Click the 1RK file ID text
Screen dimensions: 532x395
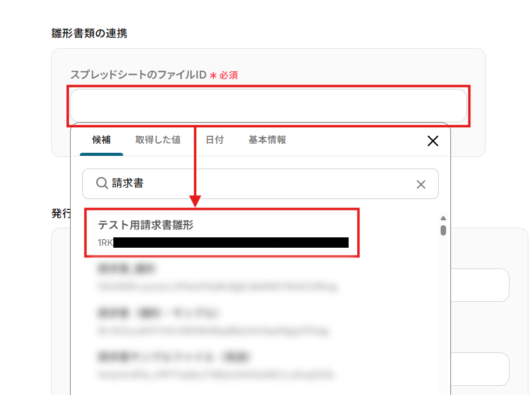(x=105, y=243)
